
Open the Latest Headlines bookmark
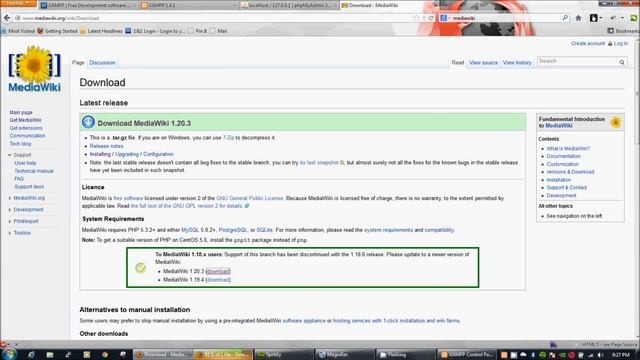[x=101, y=31]
